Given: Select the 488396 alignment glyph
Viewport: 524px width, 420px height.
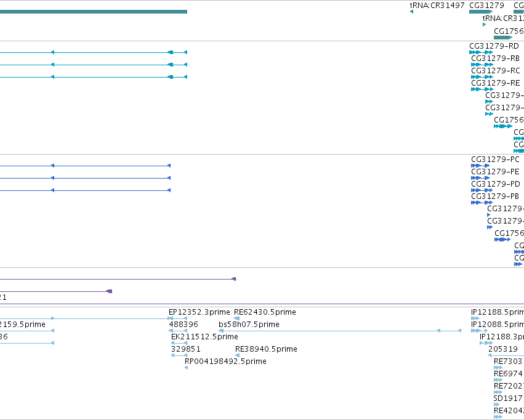Looking at the screenshot, I should [x=178, y=331].
